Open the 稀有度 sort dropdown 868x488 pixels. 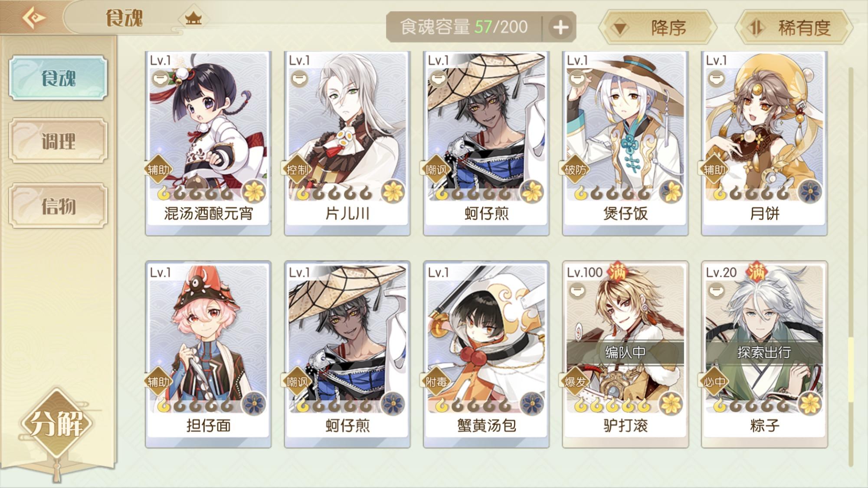794,27
